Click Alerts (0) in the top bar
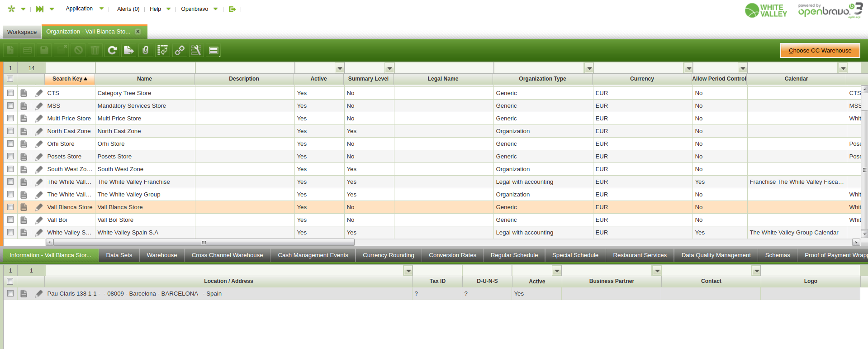 pyautogui.click(x=128, y=9)
